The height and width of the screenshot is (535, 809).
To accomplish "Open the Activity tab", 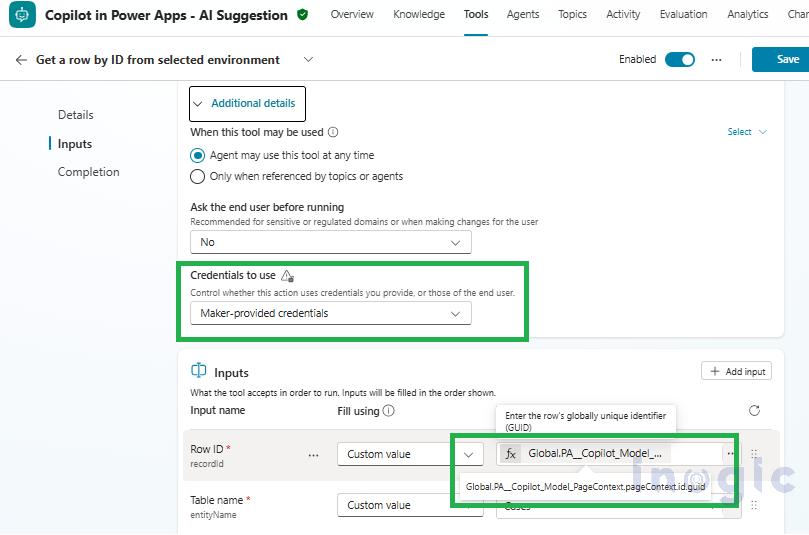I will coord(623,14).
